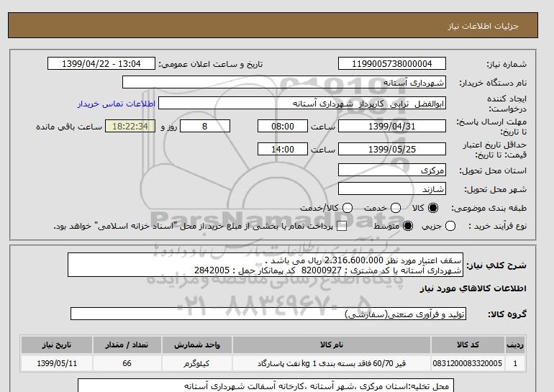
Task: Click the product code cell 0831200083320005
Action: coord(468,363)
